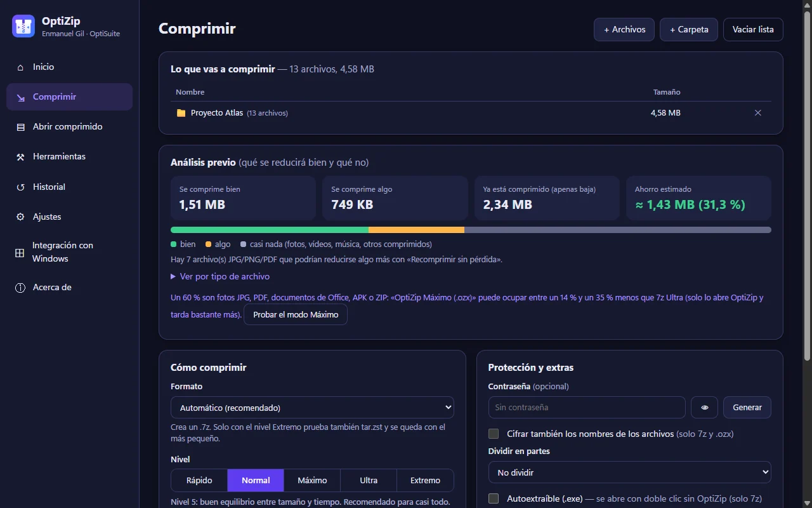812x508 pixels.
Task: Enable Cifrar también los nombres checkbox
Action: (494, 434)
